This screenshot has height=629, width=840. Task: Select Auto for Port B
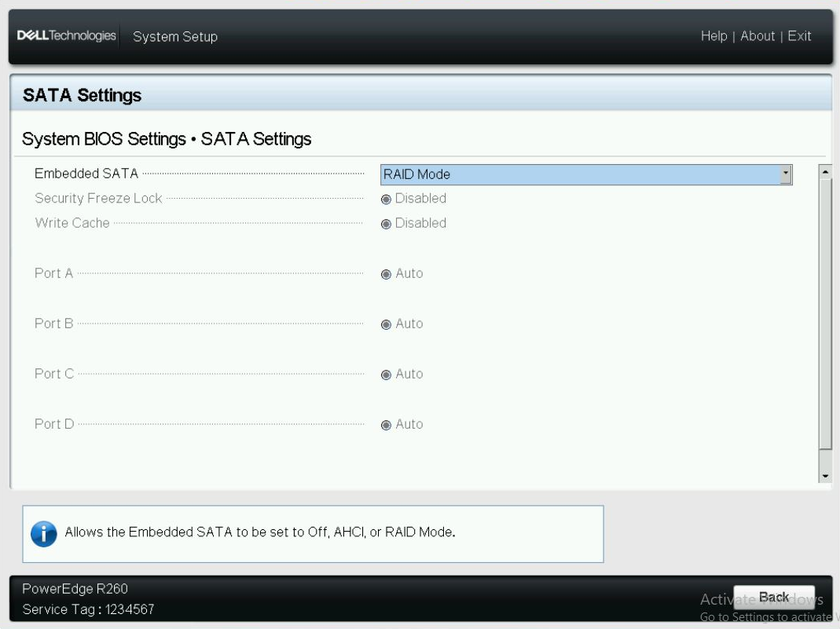(387, 324)
